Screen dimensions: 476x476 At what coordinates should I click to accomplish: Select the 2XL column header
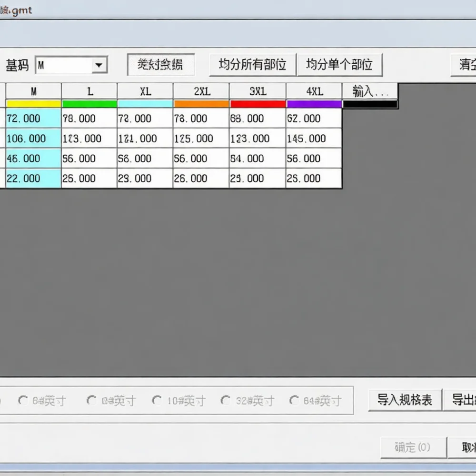[x=201, y=91]
